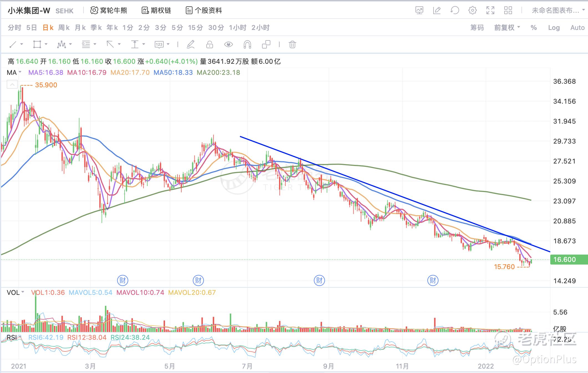Click the chart snapshot icon in top bar
Image resolution: width=588 pixels, height=373 pixels.
(x=419, y=11)
